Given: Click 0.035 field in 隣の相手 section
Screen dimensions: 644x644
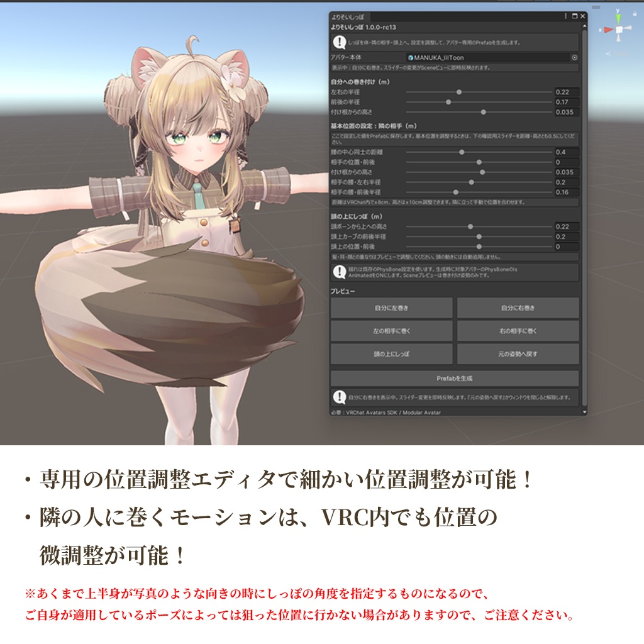Looking at the screenshot, I should (567, 172).
